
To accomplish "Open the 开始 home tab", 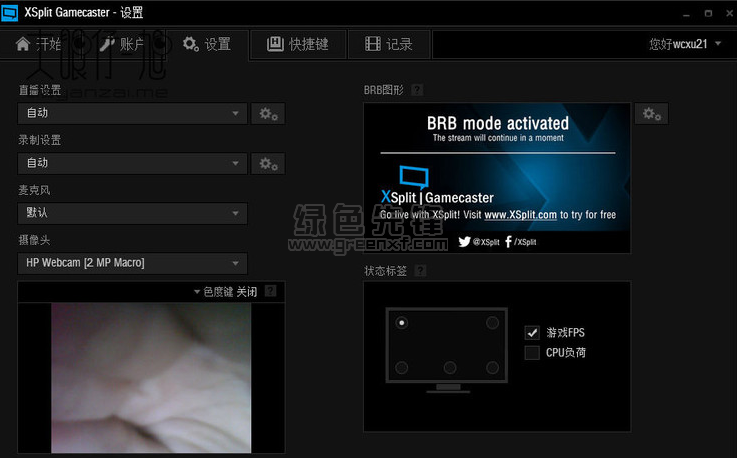I will coord(39,44).
